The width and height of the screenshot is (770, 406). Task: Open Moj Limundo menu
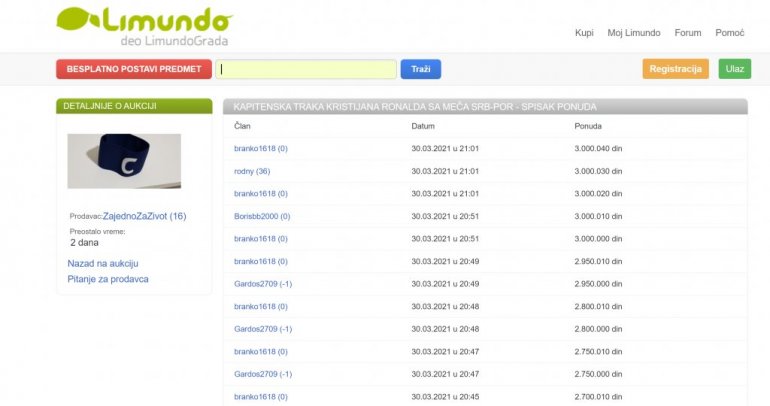pyautogui.click(x=634, y=33)
